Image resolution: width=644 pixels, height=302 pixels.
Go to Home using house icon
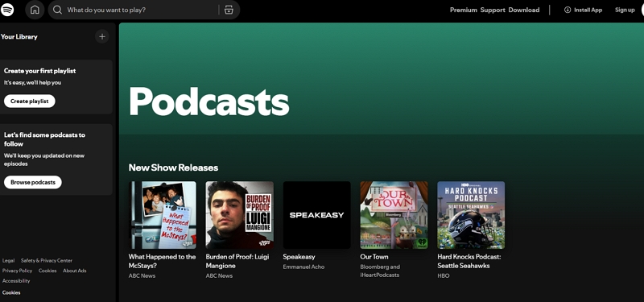point(35,10)
